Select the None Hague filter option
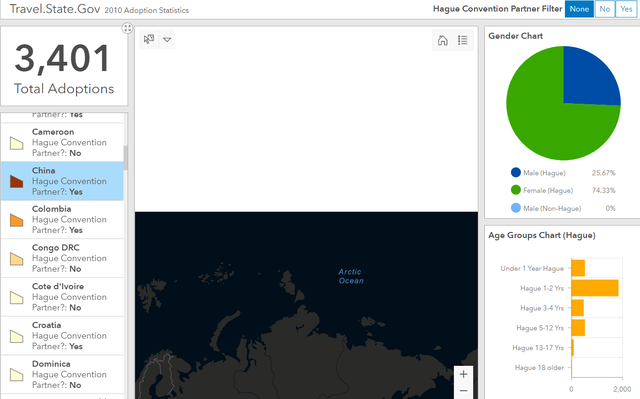Viewport: 640px width, 399px height. pyautogui.click(x=579, y=9)
